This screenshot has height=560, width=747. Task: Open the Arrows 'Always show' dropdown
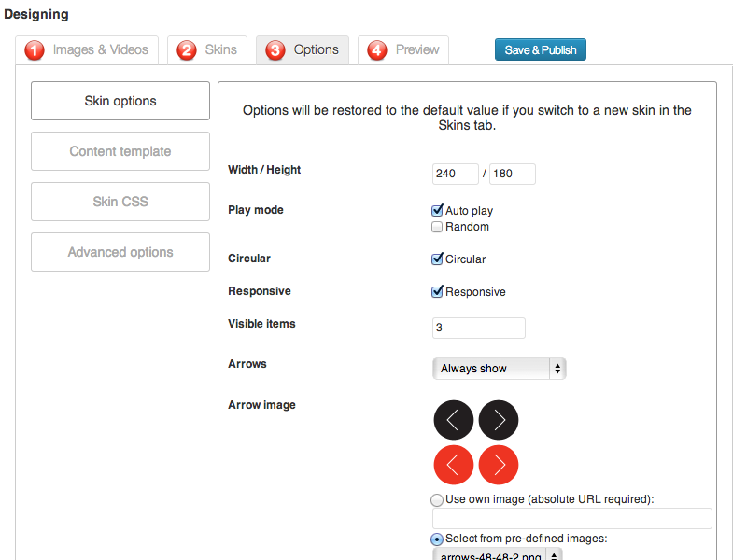coord(500,369)
